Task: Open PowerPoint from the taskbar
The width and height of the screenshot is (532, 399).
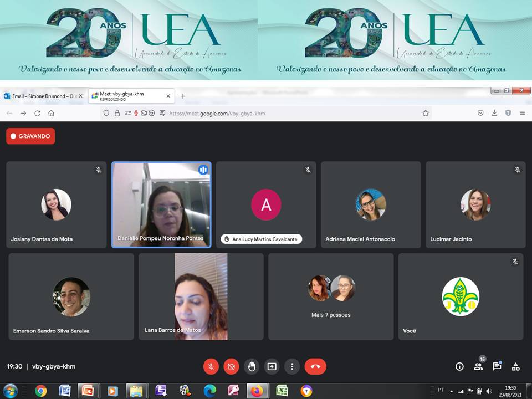Action: [x=88, y=391]
